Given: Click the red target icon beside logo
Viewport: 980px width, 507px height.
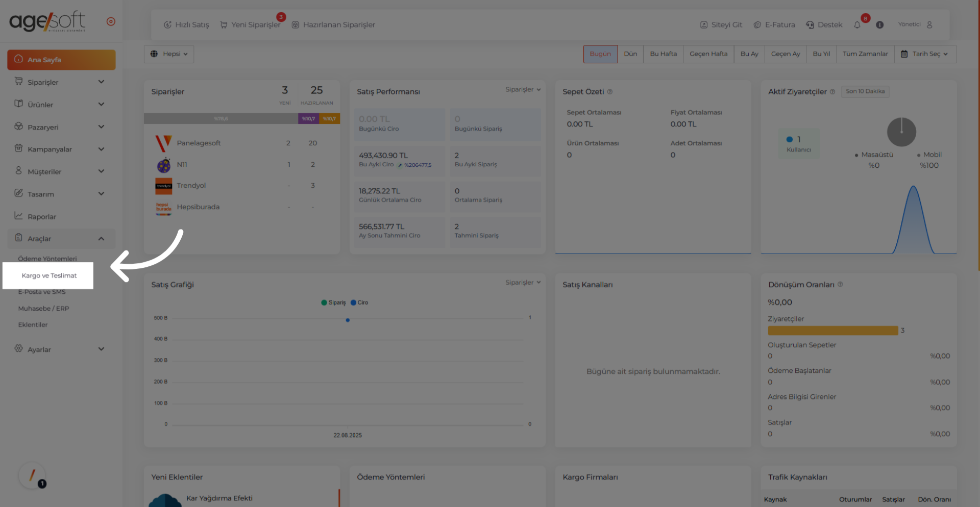Looking at the screenshot, I should 111,21.
